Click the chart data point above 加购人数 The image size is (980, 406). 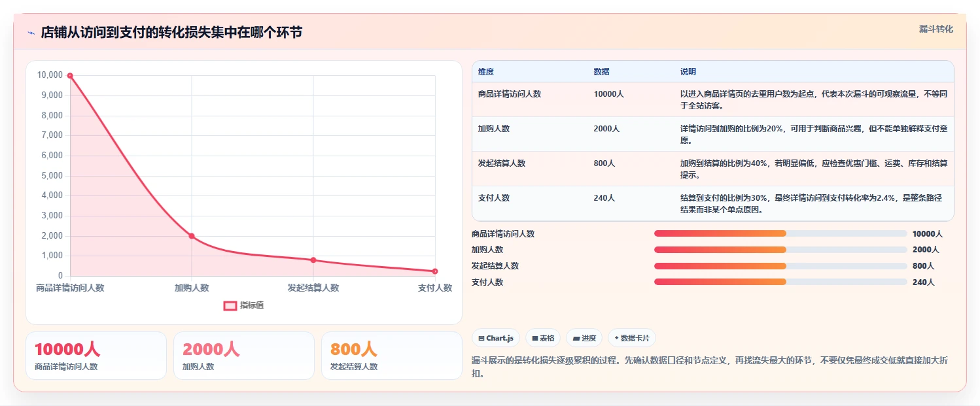click(192, 236)
